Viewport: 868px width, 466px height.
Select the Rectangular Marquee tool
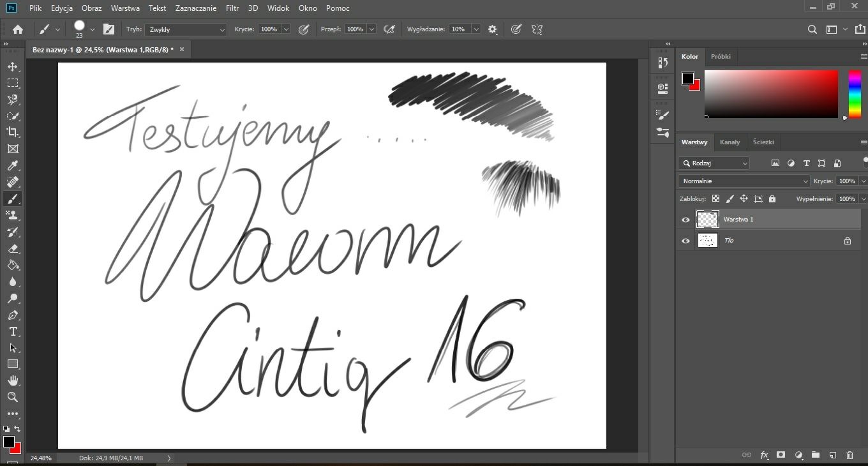(x=12, y=83)
